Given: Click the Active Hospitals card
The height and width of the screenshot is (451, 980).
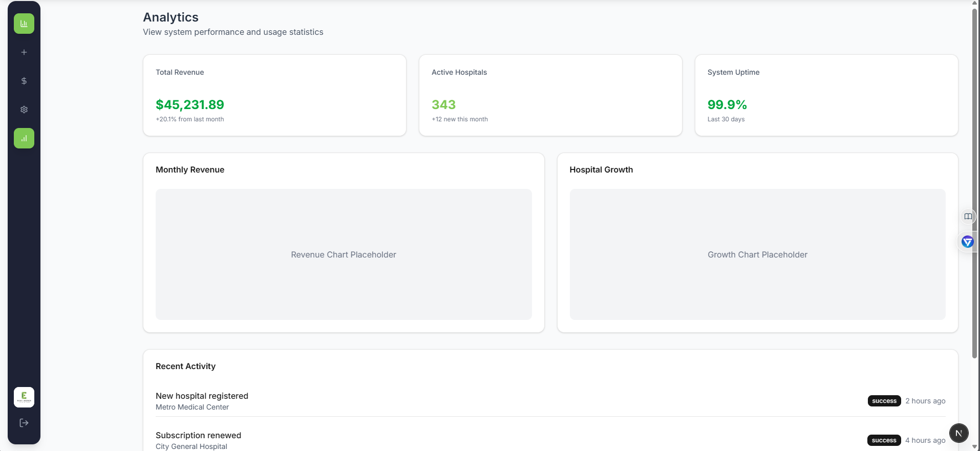Looking at the screenshot, I should (x=550, y=95).
